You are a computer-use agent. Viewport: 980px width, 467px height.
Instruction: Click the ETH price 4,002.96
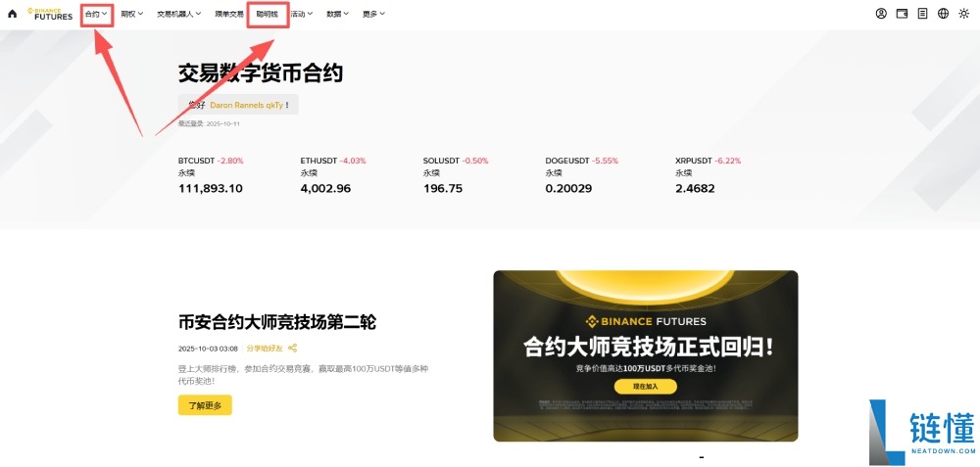coord(325,189)
